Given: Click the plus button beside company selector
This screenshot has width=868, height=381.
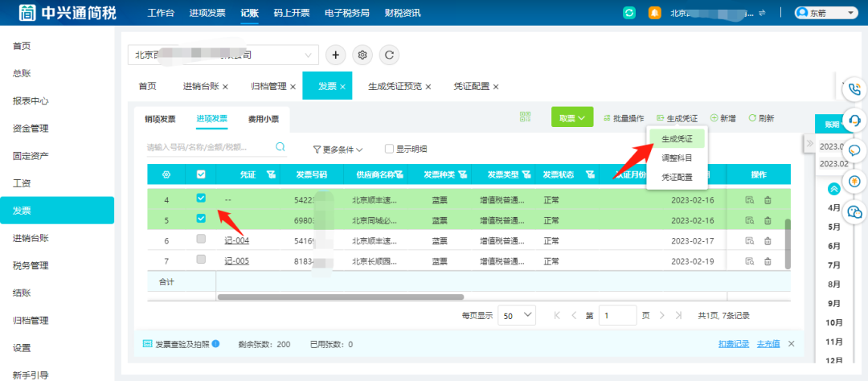Looking at the screenshot, I should click(x=335, y=55).
